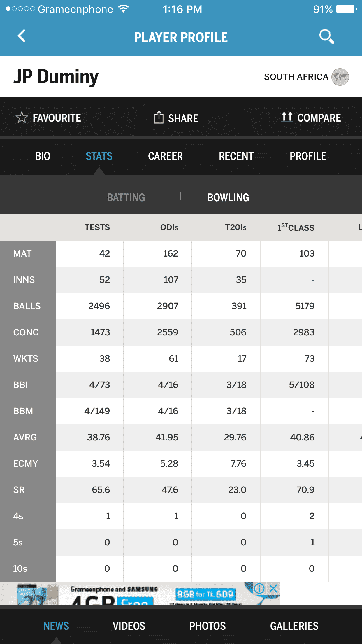Image resolution: width=362 pixels, height=644 pixels.
Task: Open Galleries in bottom navigation
Action: pos(294,626)
